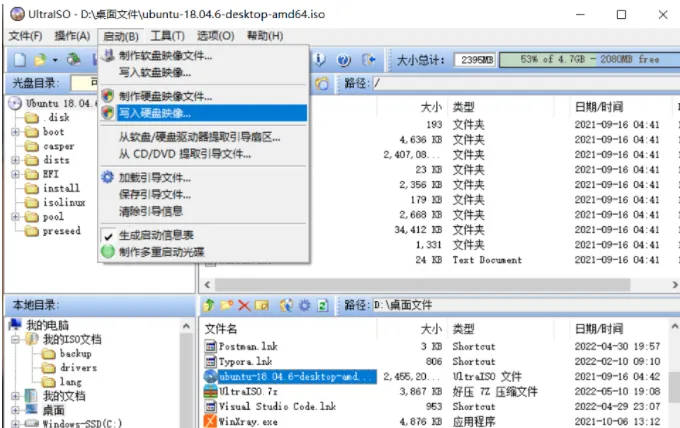Select the casper folder in tree
680x428 pixels.
[50, 146]
